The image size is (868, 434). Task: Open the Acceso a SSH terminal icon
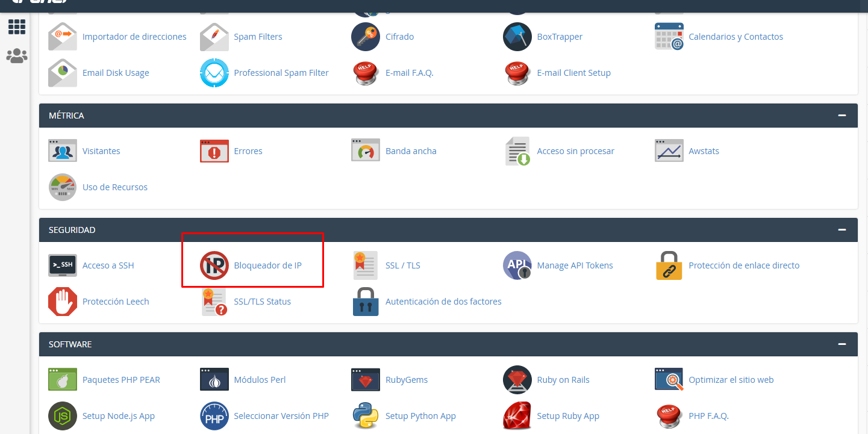(63, 265)
